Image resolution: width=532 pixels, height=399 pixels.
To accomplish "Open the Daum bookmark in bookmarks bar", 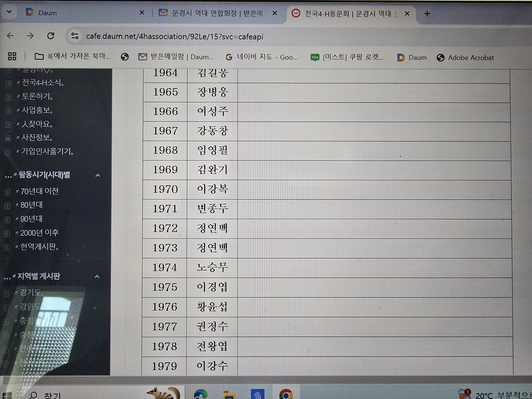I will tap(412, 57).
